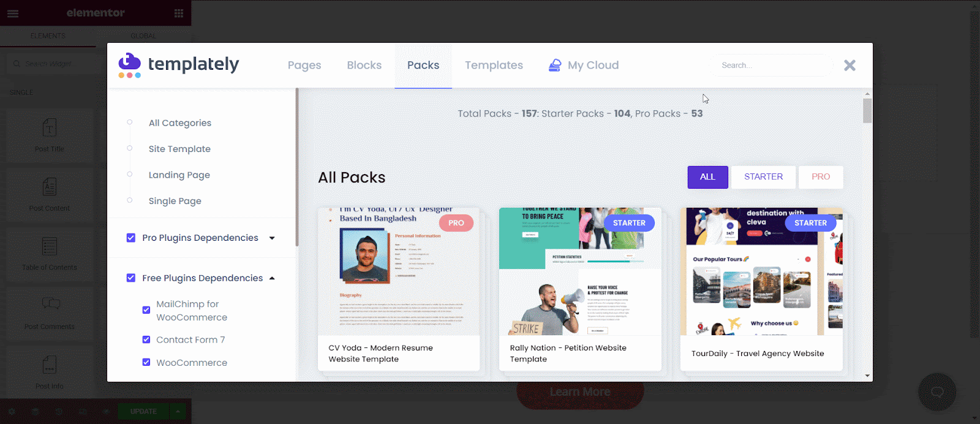This screenshot has height=424, width=980.
Task: Collapse the Free Plugins Dependencies arrow
Action: coord(272,278)
